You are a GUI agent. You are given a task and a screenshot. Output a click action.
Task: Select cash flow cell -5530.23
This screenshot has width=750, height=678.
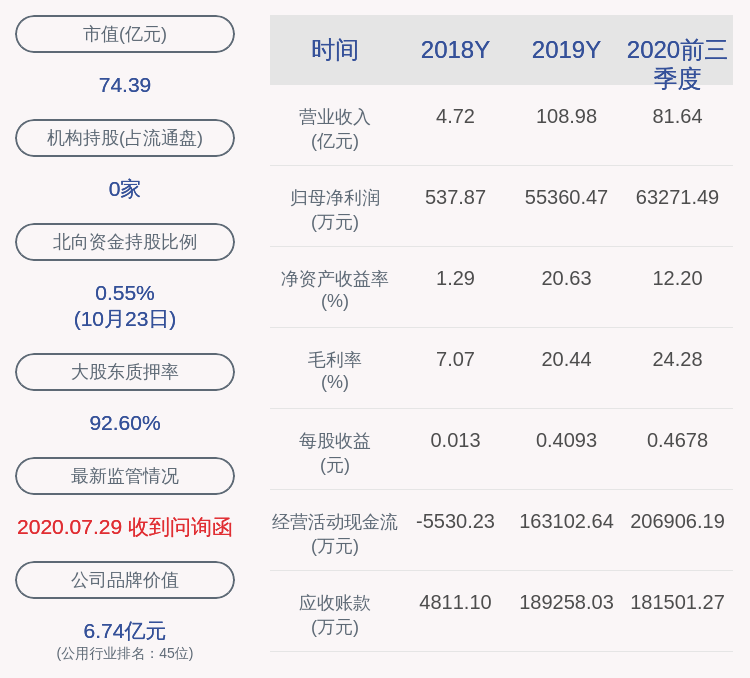point(455,521)
